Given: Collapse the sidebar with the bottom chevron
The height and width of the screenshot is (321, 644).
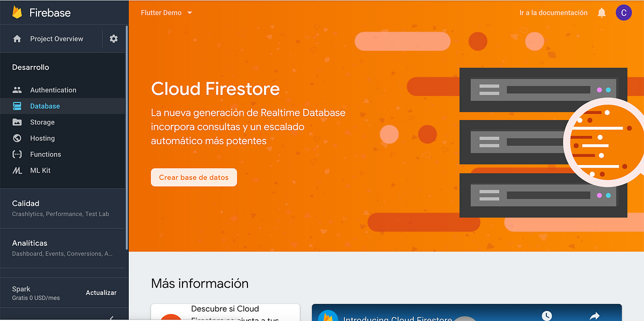Looking at the screenshot, I should [112, 317].
